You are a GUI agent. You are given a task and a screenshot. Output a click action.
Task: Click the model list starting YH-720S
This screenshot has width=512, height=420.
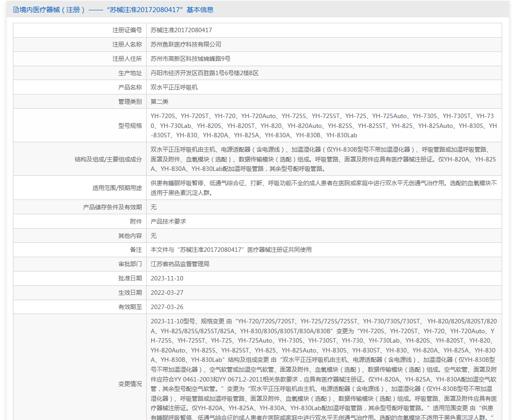point(324,126)
